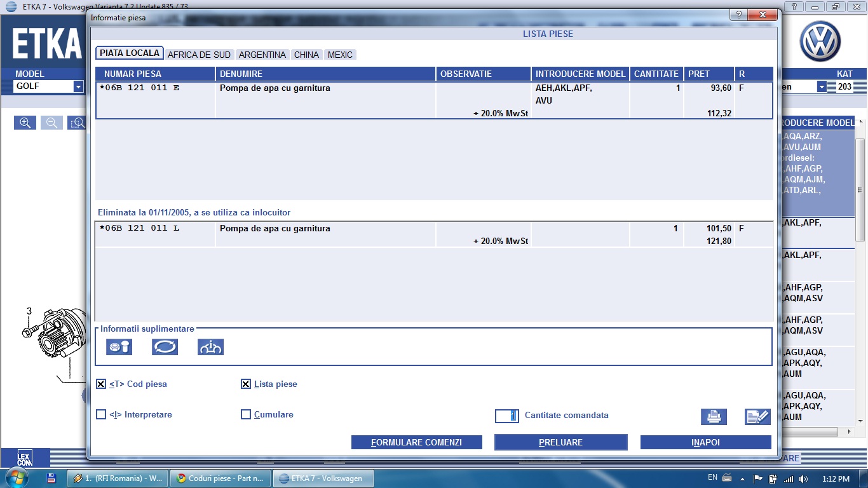Click the LexCom logo at bottom left
The width and height of the screenshot is (868, 488).
[24, 457]
